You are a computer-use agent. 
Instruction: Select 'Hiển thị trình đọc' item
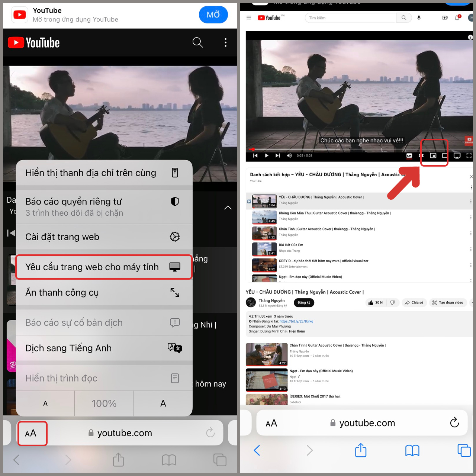click(x=104, y=378)
